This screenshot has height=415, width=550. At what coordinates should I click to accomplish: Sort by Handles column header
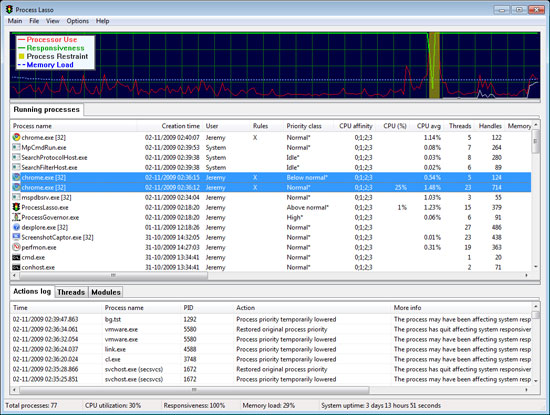click(x=490, y=126)
